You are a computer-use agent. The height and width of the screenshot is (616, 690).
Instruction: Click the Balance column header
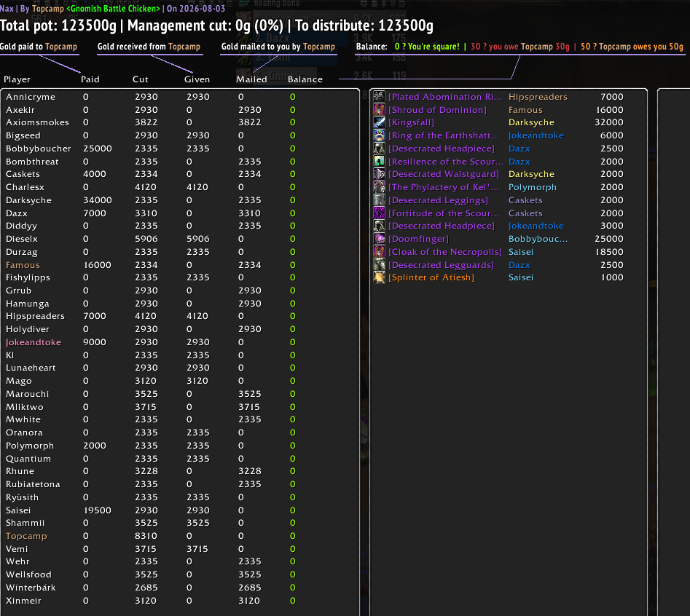(305, 79)
